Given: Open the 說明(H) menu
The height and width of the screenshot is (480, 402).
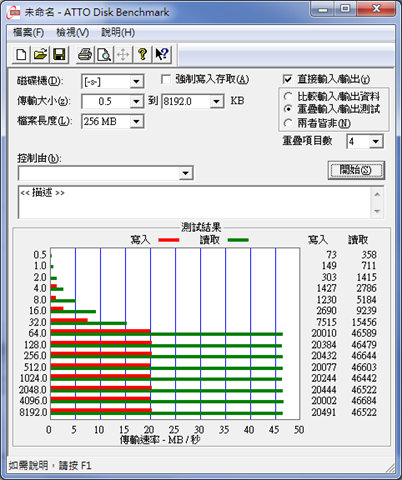Looking at the screenshot, I should (x=118, y=32).
